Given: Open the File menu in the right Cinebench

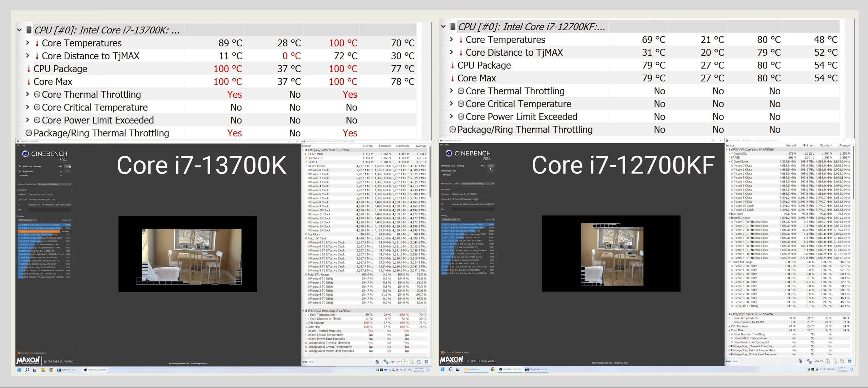Looking at the screenshot, I should [442, 144].
